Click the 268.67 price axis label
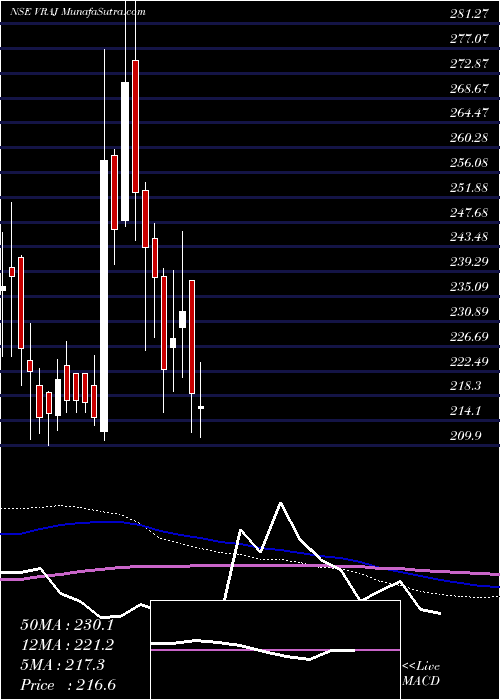The image size is (500, 700). coord(468,89)
